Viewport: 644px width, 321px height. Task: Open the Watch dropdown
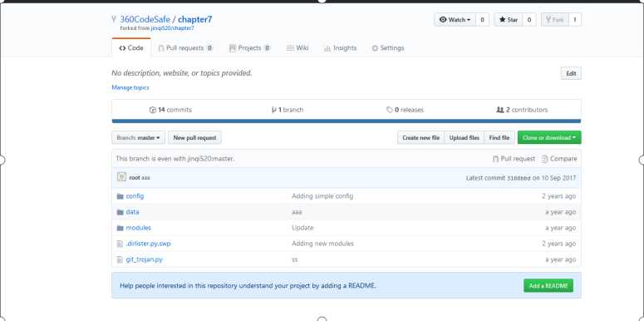point(455,20)
